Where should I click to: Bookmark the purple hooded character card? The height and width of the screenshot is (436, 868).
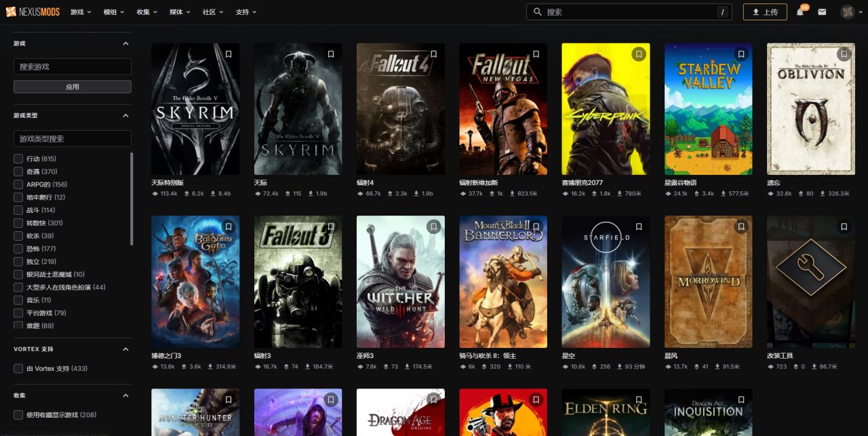(331, 399)
